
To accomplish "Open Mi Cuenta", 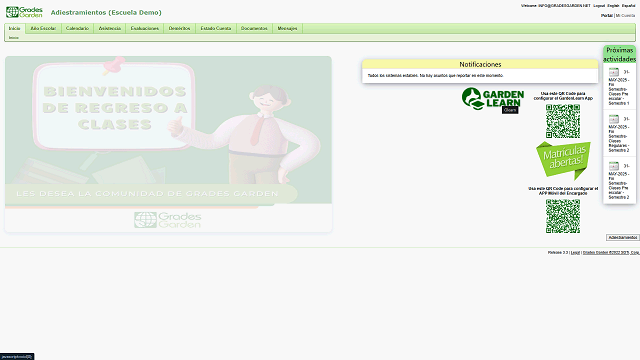I will pos(625,16).
